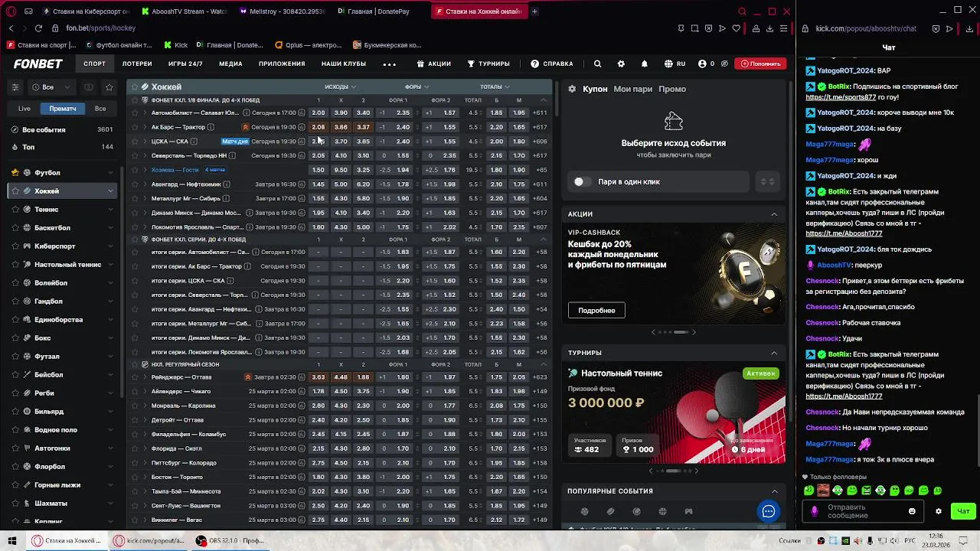Star the ФОНБЕТ КХЛ 1/8 финала league
This screenshot has width=980, height=551.
click(135, 100)
